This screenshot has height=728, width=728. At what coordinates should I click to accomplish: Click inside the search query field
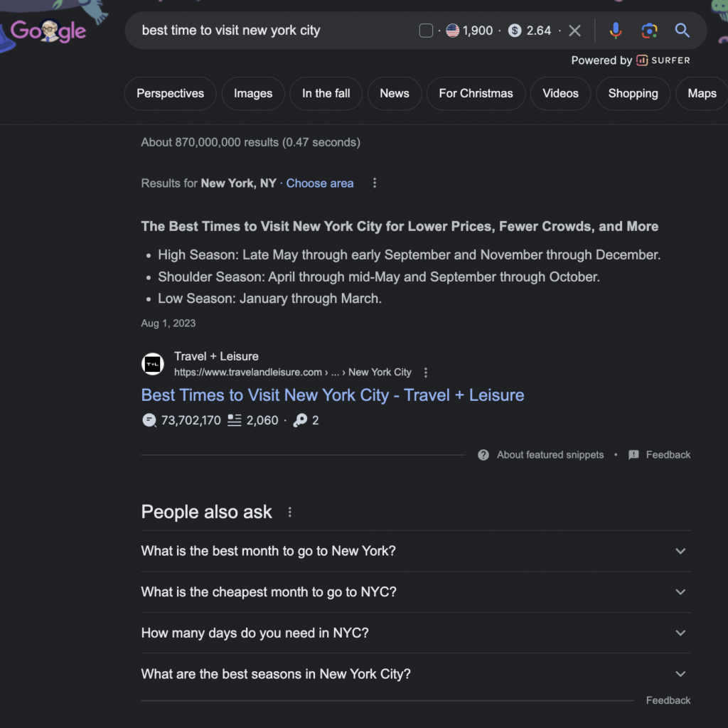coord(270,31)
